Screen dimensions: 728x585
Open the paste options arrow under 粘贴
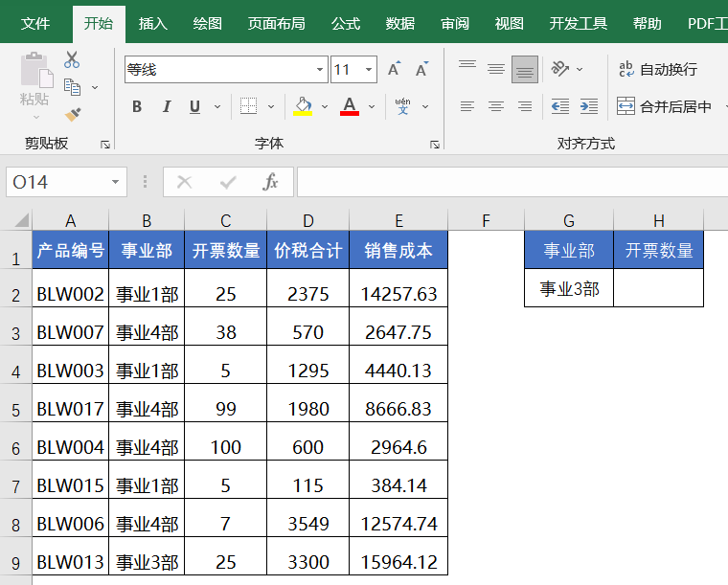pos(36,118)
